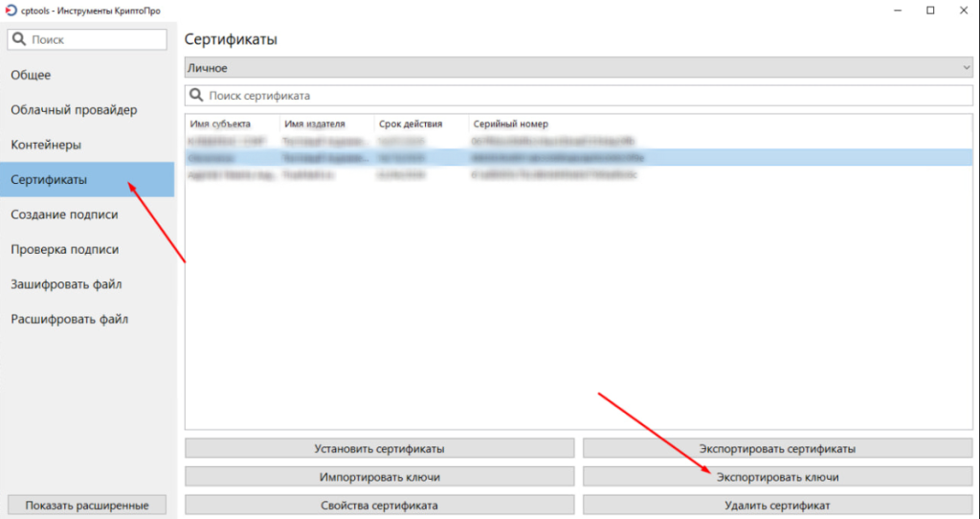Toggle Показать расширенные button
980x519 pixels.
87,506
